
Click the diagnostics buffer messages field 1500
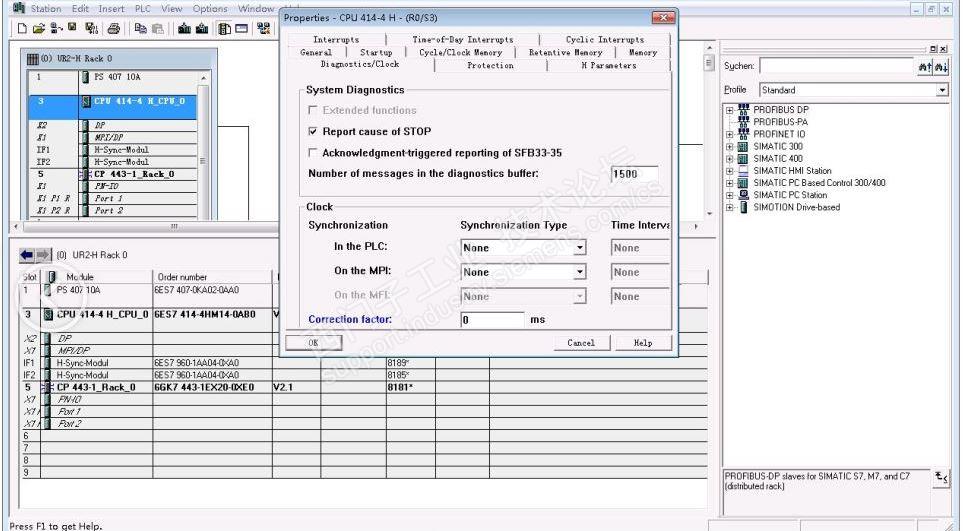click(x=634, y=174)
